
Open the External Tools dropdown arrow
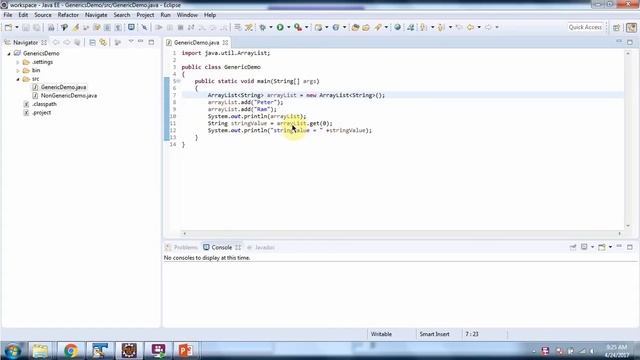[x=307, y=27]
